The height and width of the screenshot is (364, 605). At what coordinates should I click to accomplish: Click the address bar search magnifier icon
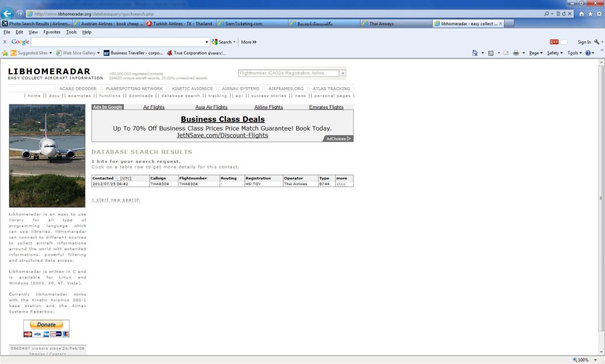coord(547,14)
